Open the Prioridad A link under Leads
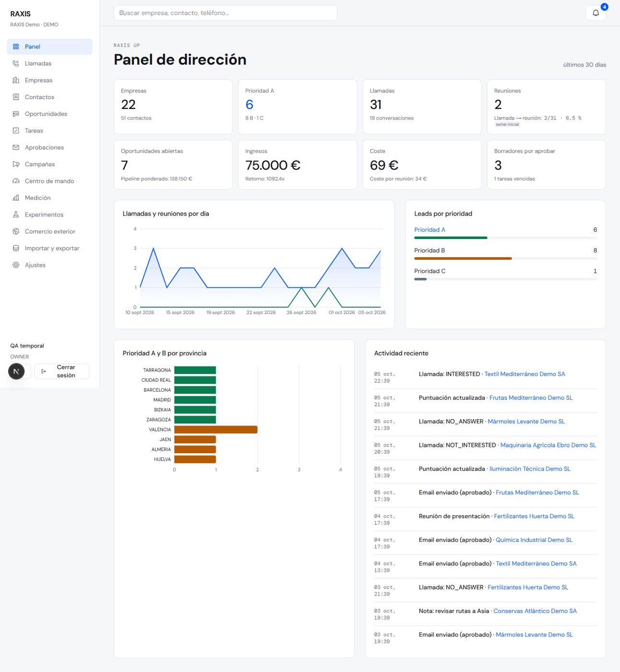The width and height of the screenshot is (620, 672). 429,230
